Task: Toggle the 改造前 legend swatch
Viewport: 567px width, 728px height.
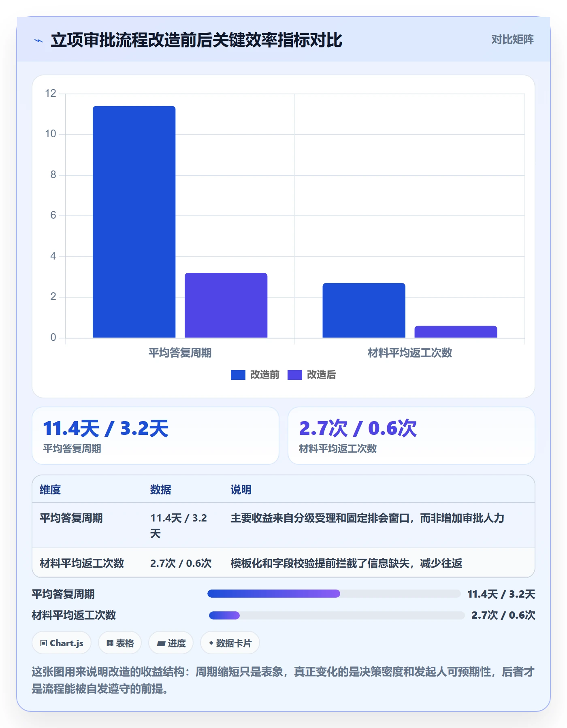Action: tap(238, 375)
